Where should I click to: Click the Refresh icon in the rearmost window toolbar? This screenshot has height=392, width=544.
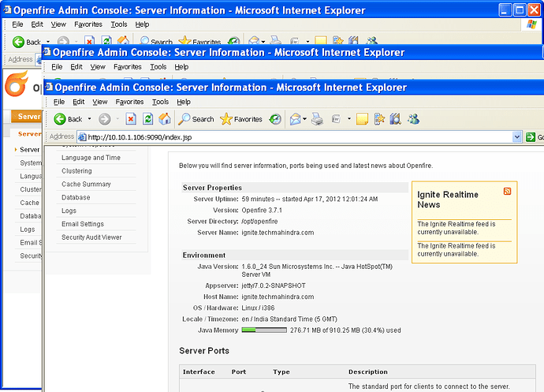click(106, 40)
